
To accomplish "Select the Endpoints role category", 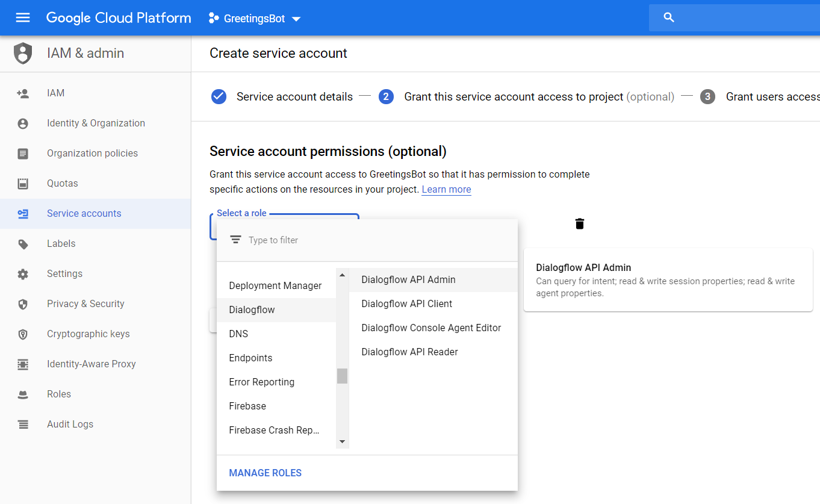I will pyautogui.click(x=276, y=358).
